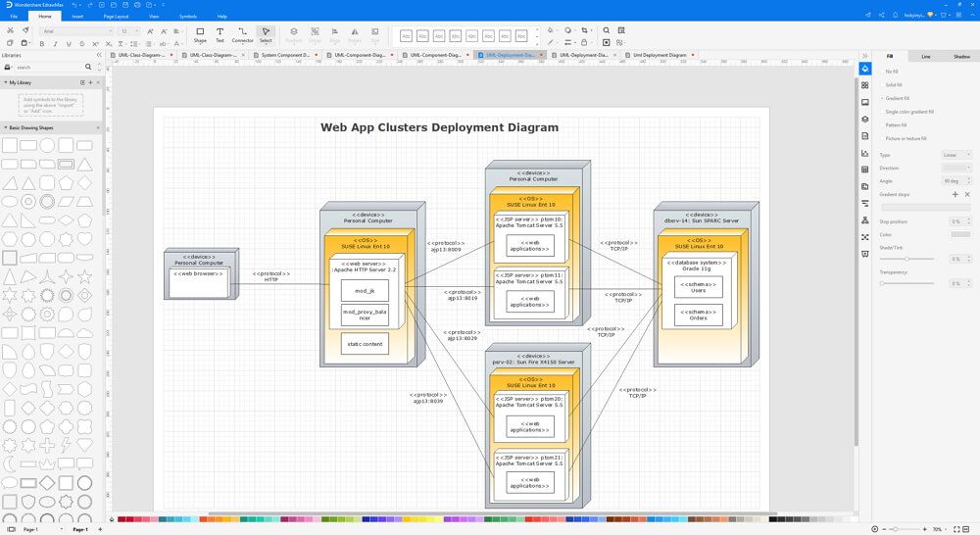The width and height of the screenshot is (980, 535).
Task: Adjust the Shade/Tint slider
Action: (x=907, y=259)
